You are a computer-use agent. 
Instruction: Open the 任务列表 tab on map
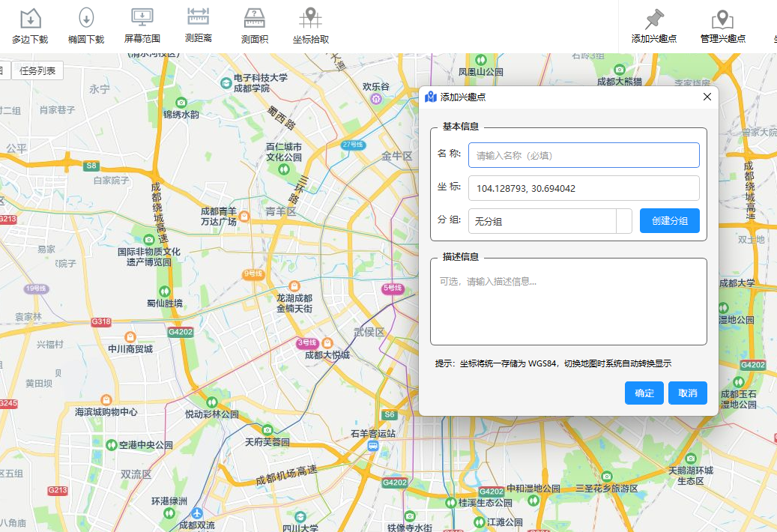(x=37, y=71)
